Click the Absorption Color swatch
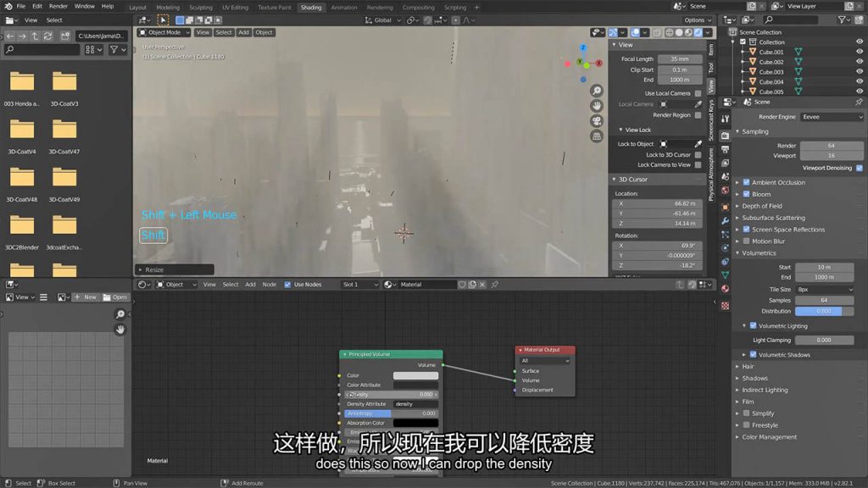The width and height of the screenshot is (868, 488). click(x=415, y=424)
